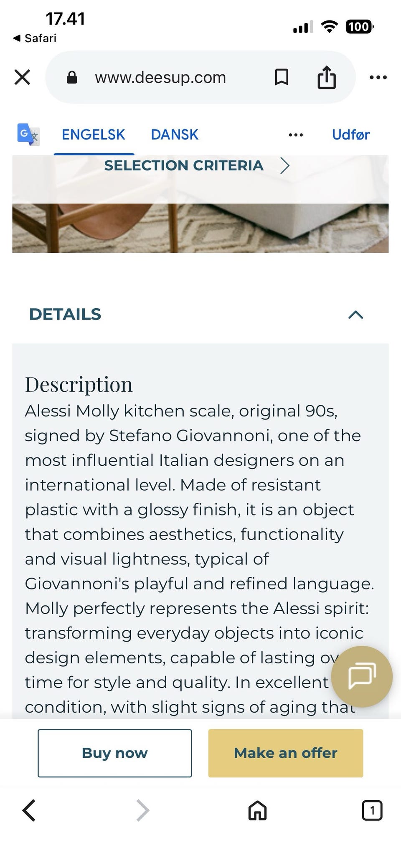Close the browser page with X

pyautogui.click(x=22, y=77)
